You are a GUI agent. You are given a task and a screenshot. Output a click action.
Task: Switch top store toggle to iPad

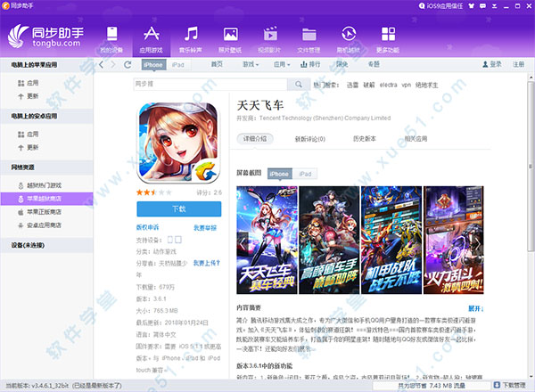click(179, 65)
